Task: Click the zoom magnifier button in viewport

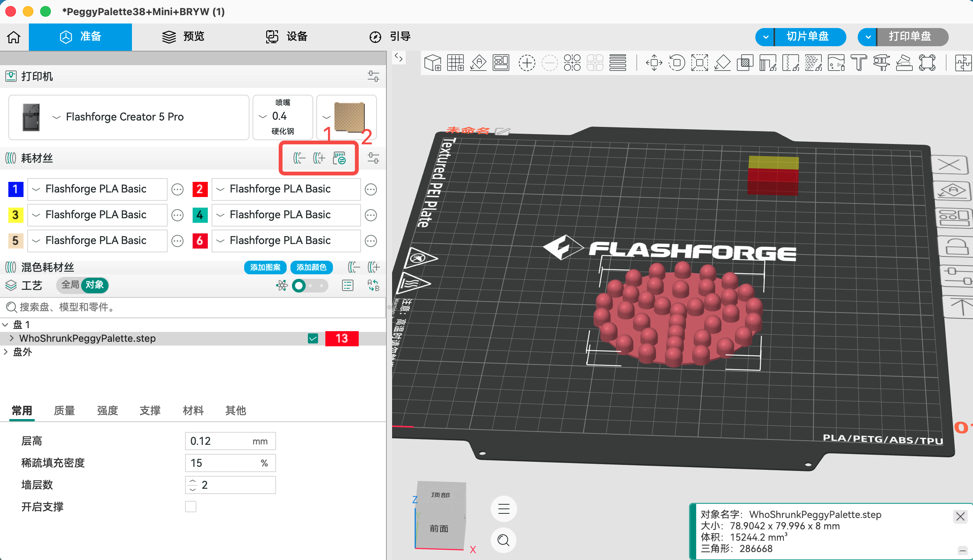Action: [504, 540]
